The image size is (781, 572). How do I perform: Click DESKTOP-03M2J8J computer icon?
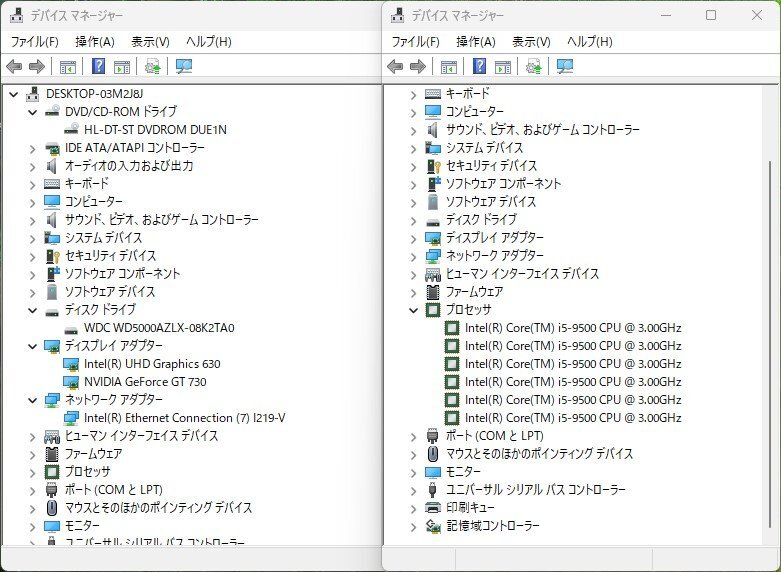coord(33,94)
